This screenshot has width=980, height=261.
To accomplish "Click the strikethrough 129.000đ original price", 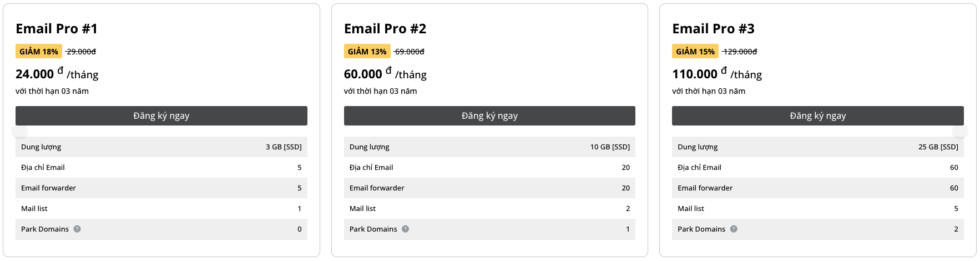I will coord(740,52).
